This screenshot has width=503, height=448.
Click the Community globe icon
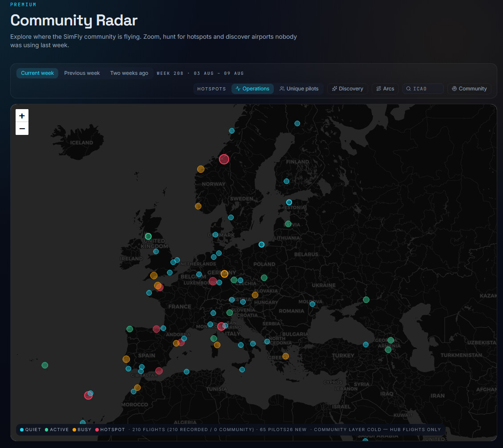[x=454, y=89]
